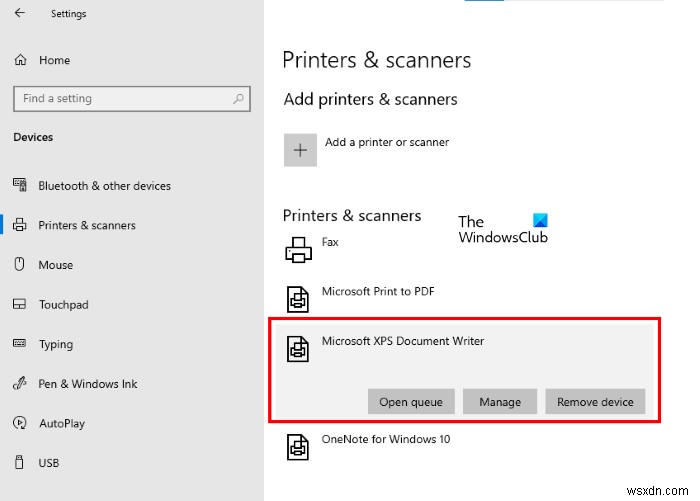
Task: Select Printers & scanners in the sidebar
Action: (x=87, y=225)
